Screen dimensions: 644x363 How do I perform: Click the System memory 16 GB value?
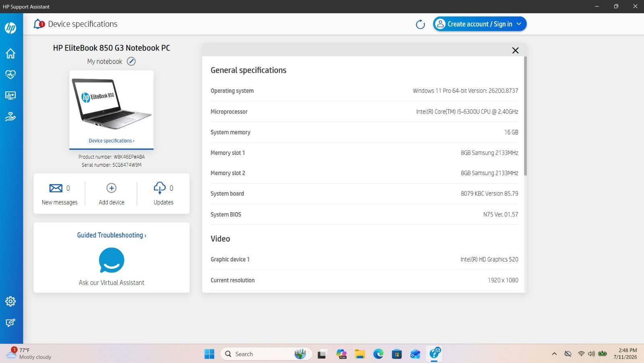click(x=511, y=132)
